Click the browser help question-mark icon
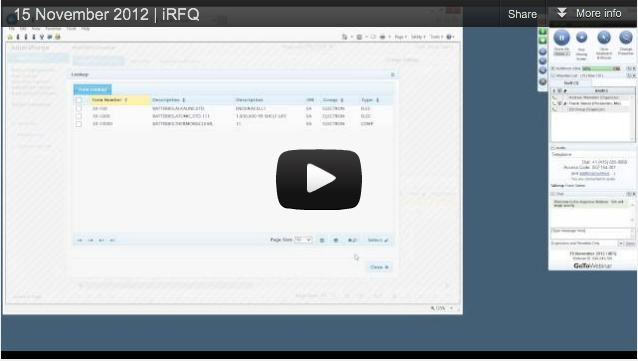 (450, 37)
